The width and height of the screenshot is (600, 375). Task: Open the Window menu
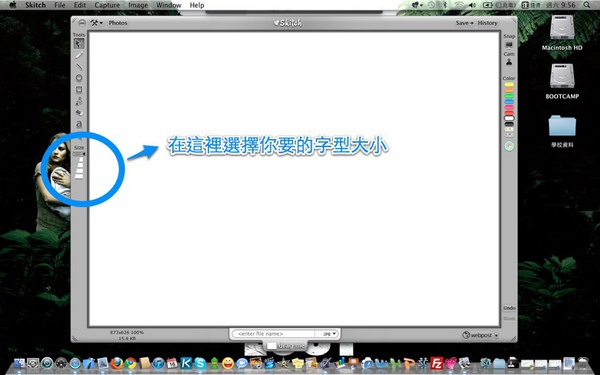[169, 5]
